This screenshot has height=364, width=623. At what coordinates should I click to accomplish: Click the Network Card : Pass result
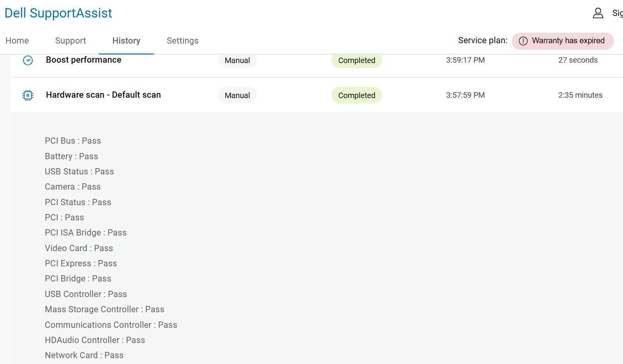click(84, 355)
